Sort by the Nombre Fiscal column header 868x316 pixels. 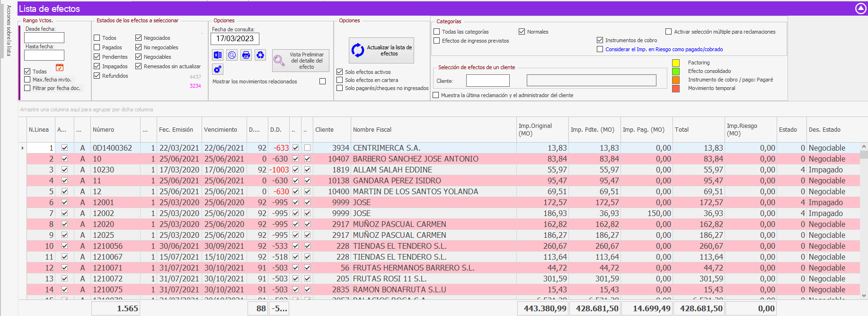(372, 130)
